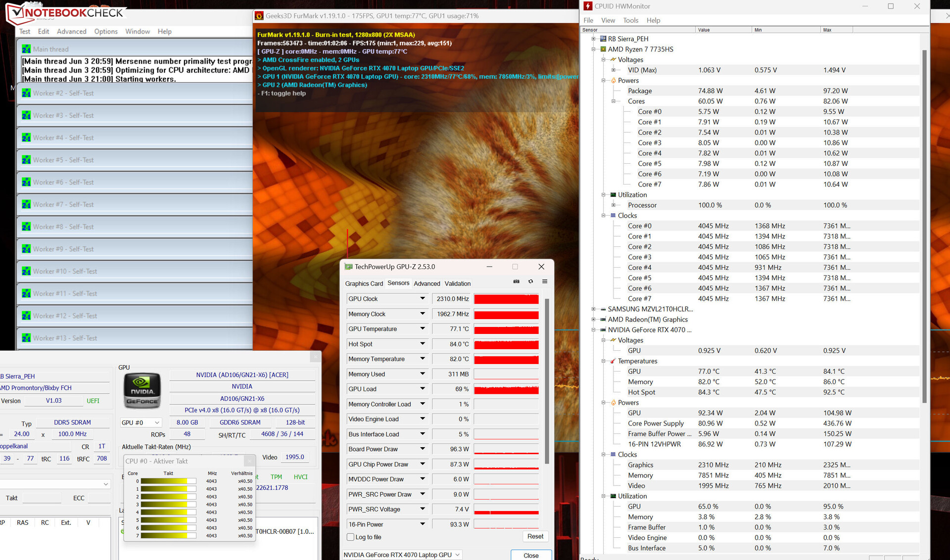Open the GPU Clock sensor dropdown
This screenshot has width=950, height=560.
(x=422, y=299)
